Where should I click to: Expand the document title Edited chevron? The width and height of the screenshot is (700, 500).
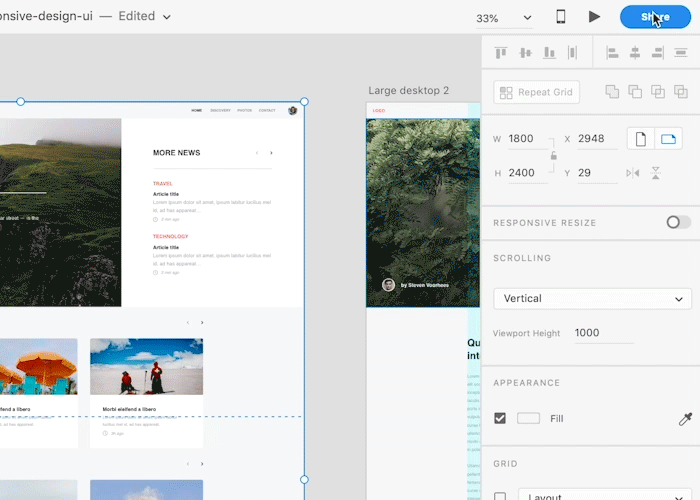tap(167, 17)
